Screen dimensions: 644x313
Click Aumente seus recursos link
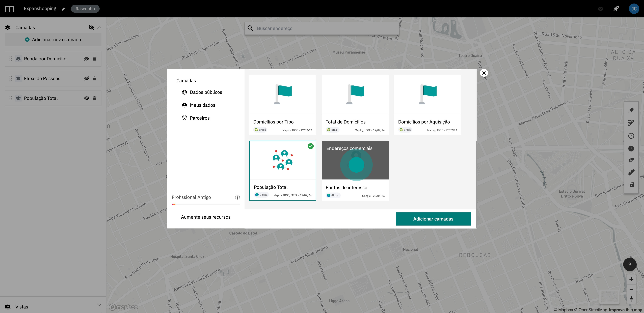pos(206,217)
